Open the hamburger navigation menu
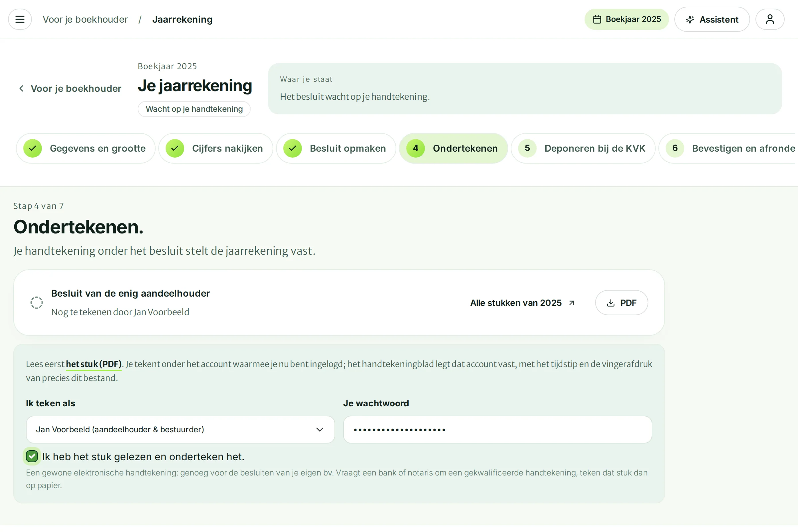The image size is (798, 532). (x=20, y=19)
